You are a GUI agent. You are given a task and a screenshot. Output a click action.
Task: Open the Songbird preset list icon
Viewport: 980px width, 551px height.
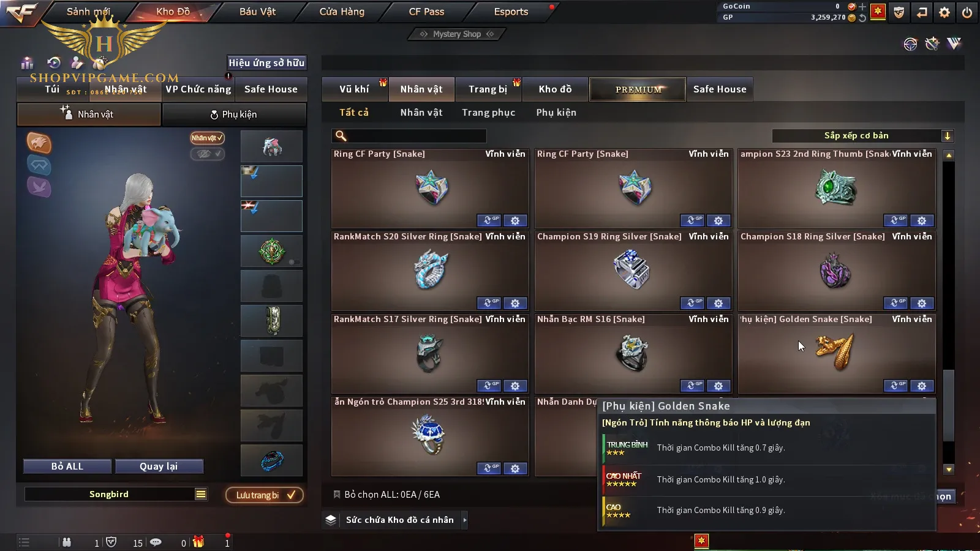point(200,494)
